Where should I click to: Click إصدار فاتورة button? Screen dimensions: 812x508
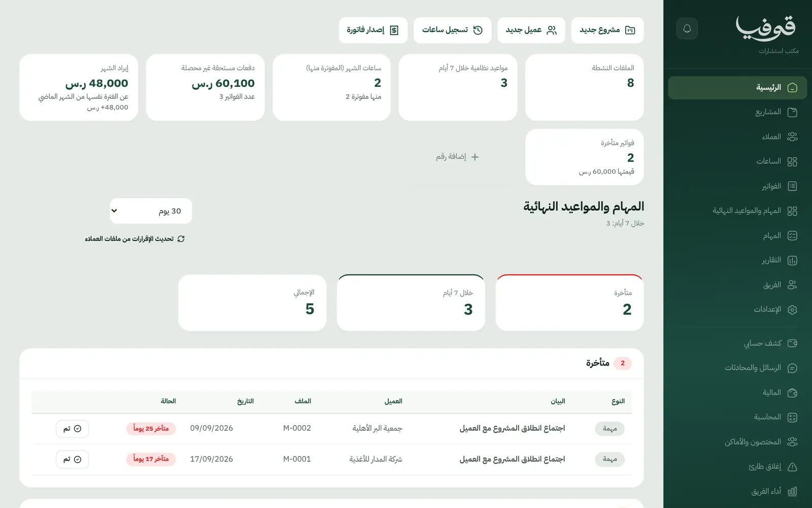tap(373, 30)
